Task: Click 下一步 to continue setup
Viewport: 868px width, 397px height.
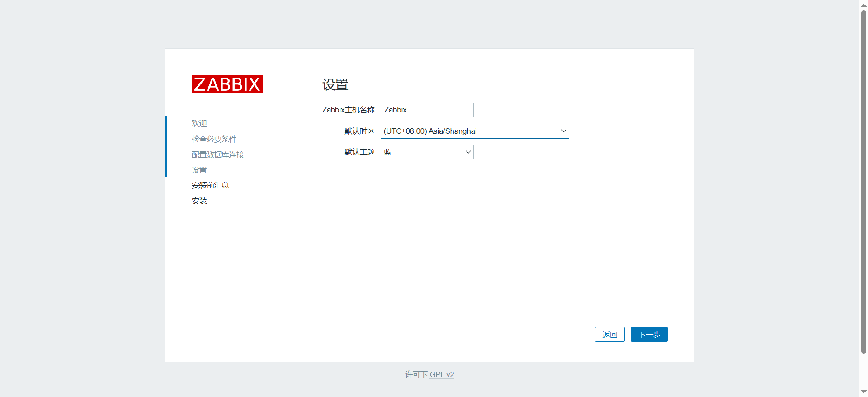Action: (x=649, y=335)
